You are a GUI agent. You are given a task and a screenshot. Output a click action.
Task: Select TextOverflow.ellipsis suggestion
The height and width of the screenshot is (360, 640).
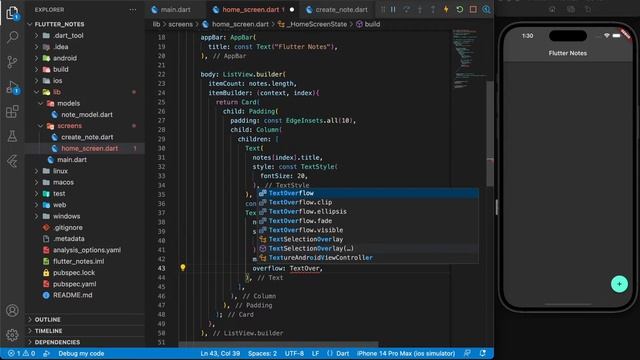[368, 212]
